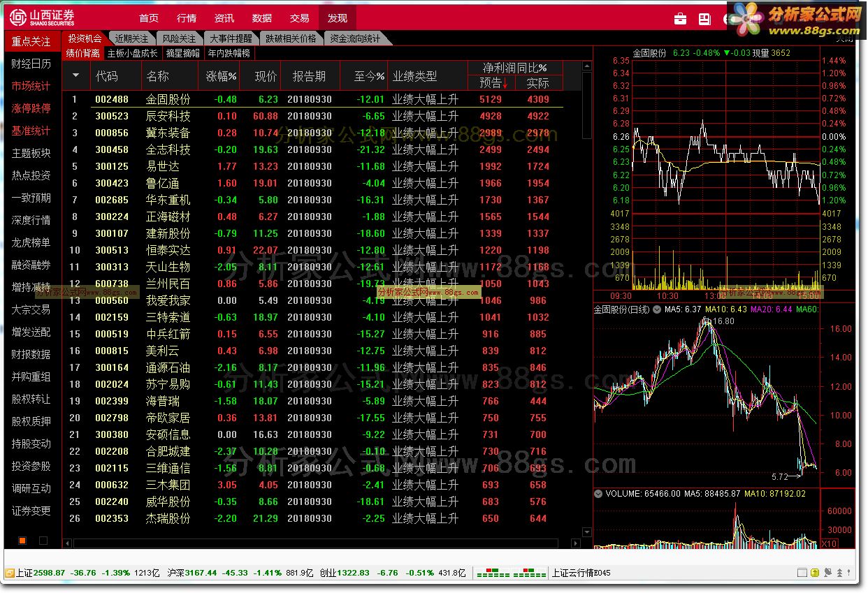The width and height of the screenshot is (868, 593).
Task: Click the yellow round icon in status bar
Action: click(814, 573)
